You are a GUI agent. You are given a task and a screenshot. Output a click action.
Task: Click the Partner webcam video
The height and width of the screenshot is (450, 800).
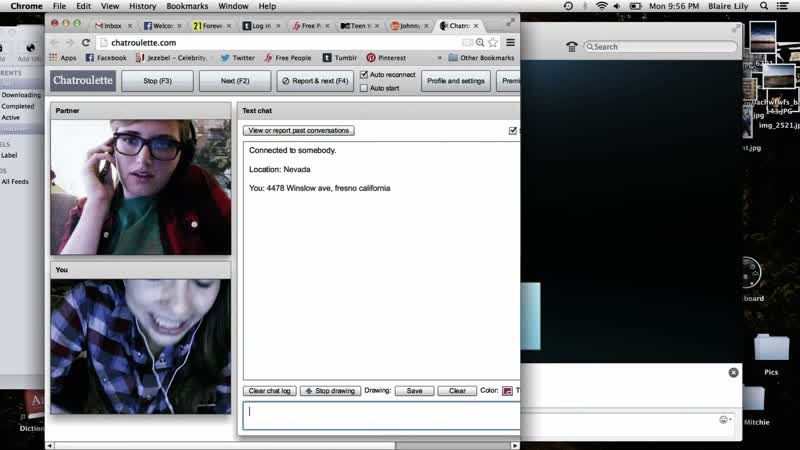(141, 187)
